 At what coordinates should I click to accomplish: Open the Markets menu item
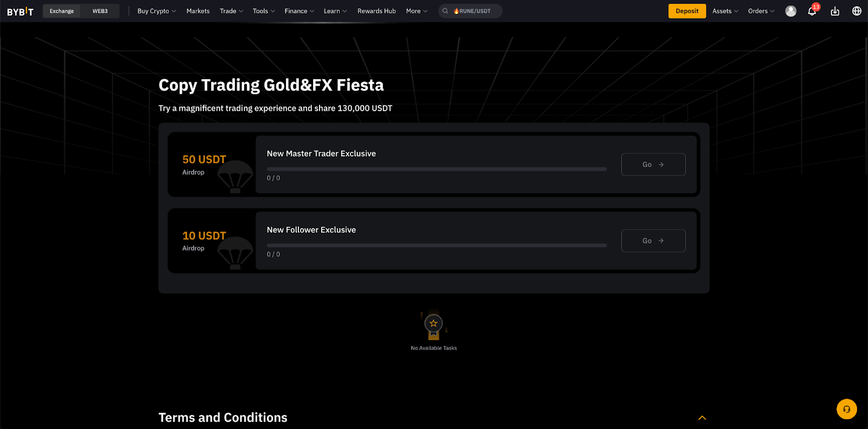pyautogui.click(x=198, y=11)
